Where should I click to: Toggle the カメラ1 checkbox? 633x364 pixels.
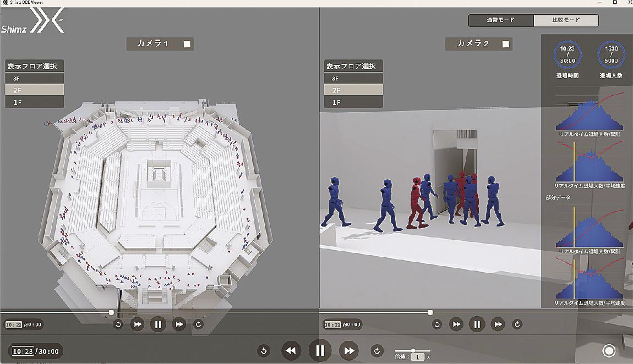[x=187, y=44]
